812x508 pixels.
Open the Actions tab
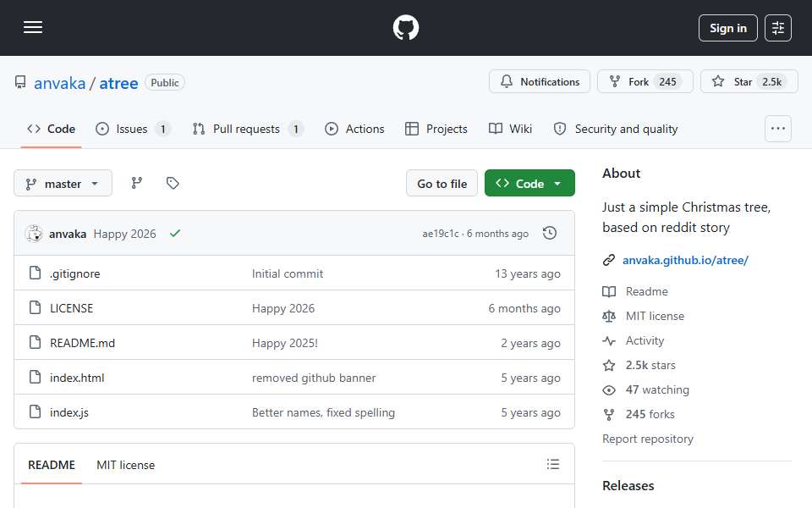tap(354, 129)
